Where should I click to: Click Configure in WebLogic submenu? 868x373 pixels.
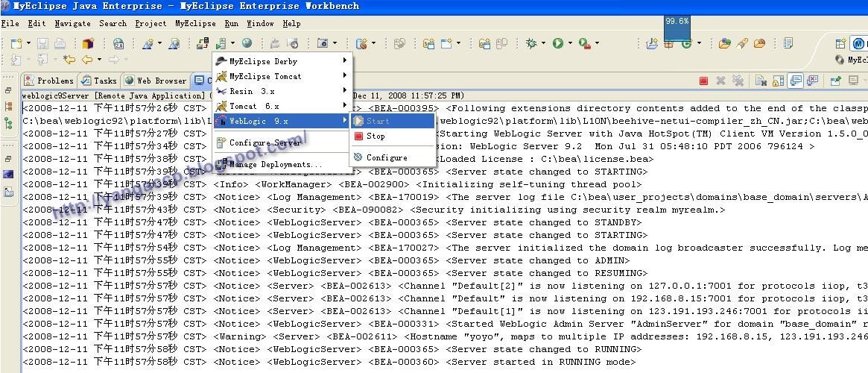click(393, 157)
